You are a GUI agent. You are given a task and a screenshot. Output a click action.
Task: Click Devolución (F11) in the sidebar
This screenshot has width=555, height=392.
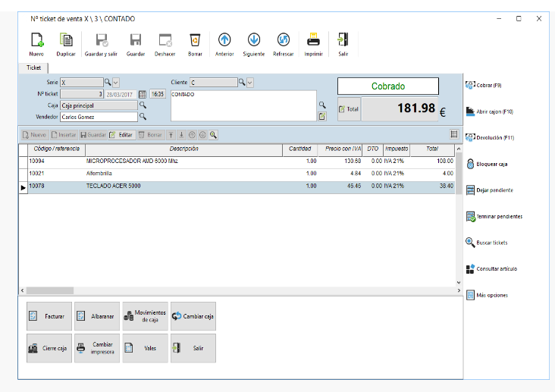490,138
